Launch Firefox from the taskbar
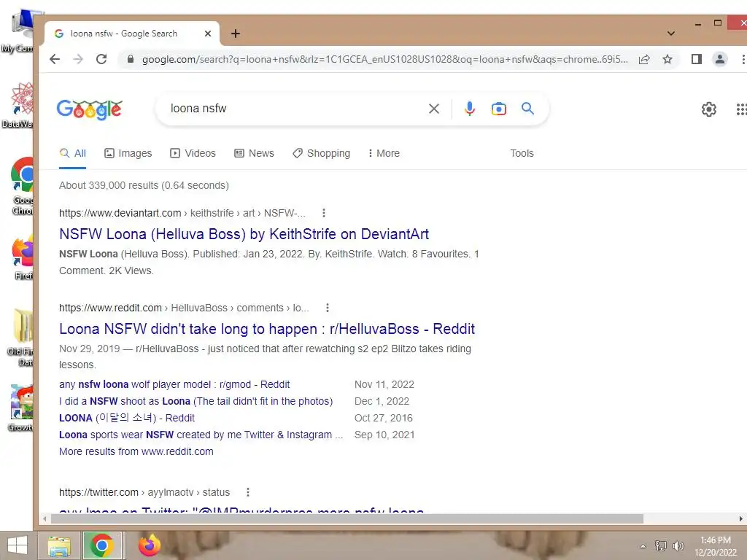This screenshot has width=747, height=560. 150,545
